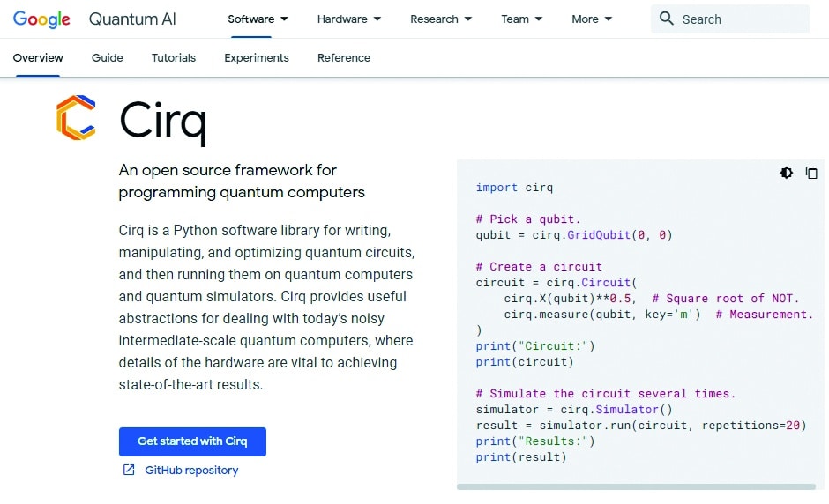Go to the Experiments tab
The image size is (829, 504).
click(257, 57)
